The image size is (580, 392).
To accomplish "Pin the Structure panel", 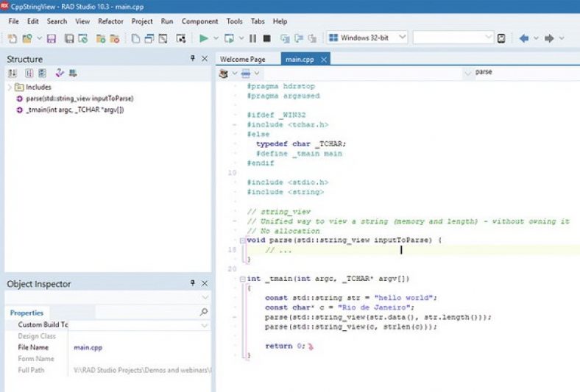I will point(193,59).
